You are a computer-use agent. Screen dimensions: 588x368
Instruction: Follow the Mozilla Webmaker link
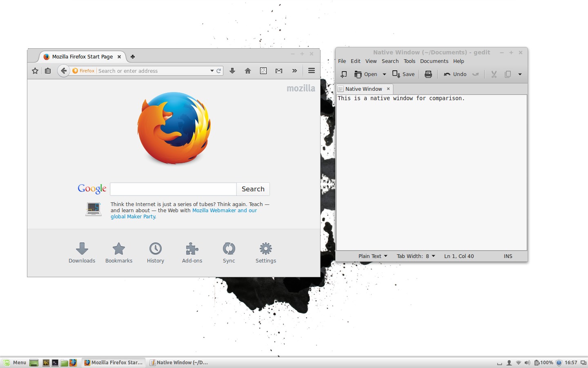coord(214,211)
